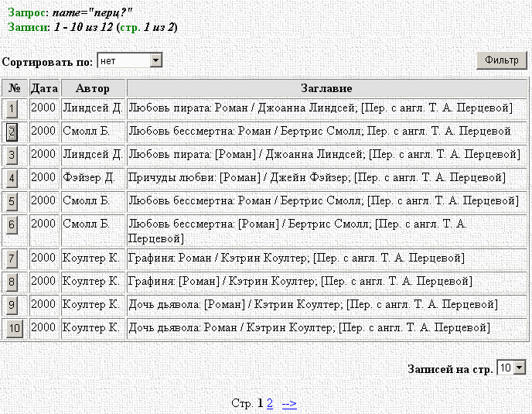
Task: Click the Заглавие column header
Action: (326, 88)
